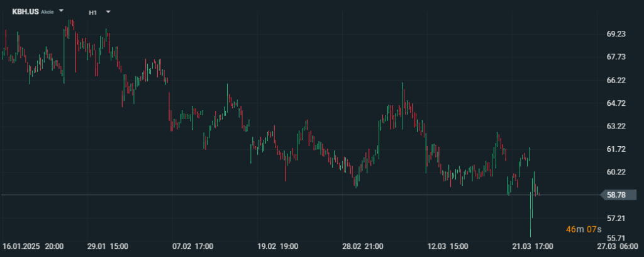Image resolution: width=644 pixels, height=257 pixels.
Task: Click the Akcie instrument type label
Action: tap(47, 12)
